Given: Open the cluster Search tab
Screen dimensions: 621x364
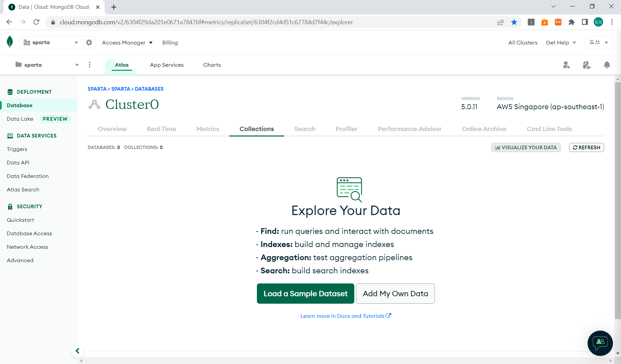Looking at the screenshot, I should [x=305, y=129].
